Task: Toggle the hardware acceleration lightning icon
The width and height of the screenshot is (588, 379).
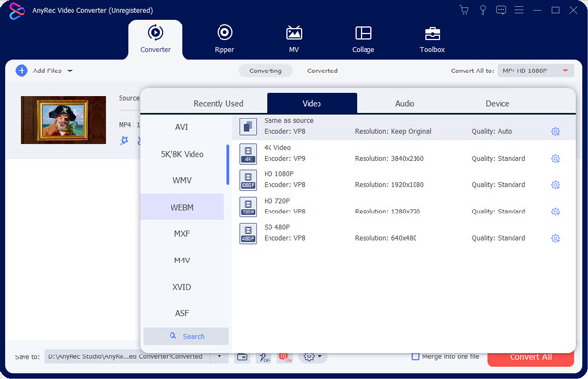Action: coord(265,357)
